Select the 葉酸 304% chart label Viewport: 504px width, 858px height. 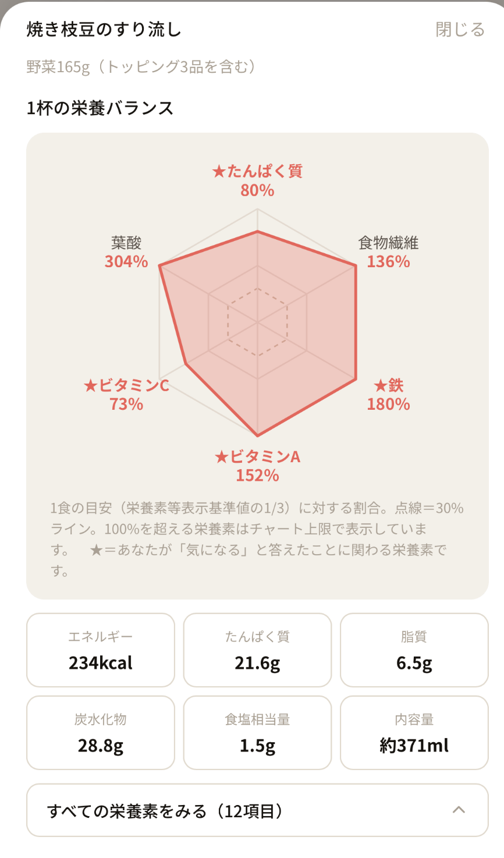[x=126, y=252]
